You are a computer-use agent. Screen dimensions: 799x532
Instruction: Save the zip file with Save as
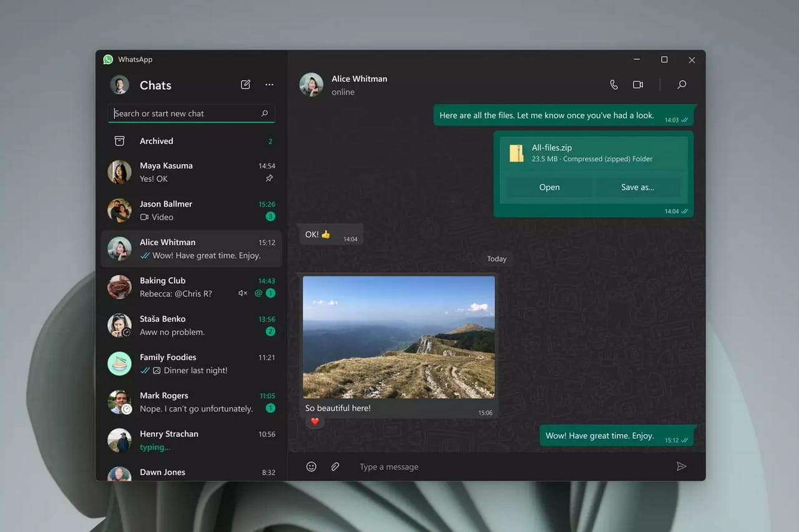[637, 187]
